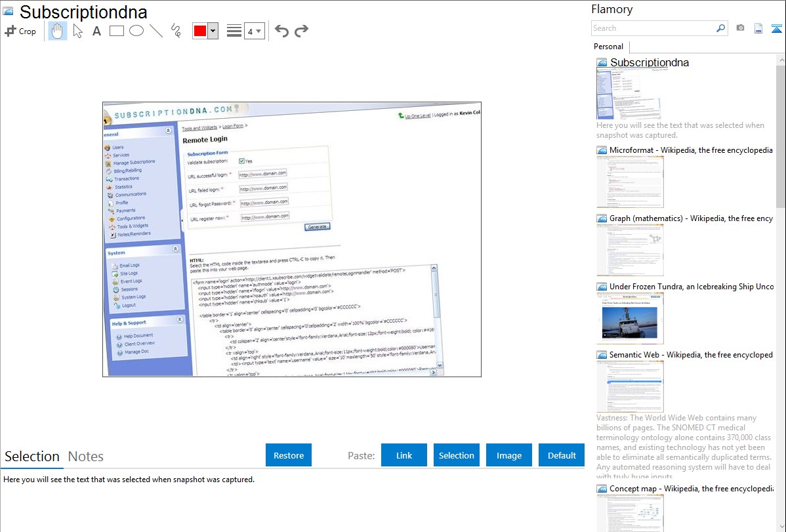
Task: Click the red color swatch
Action: click(200, 31)
